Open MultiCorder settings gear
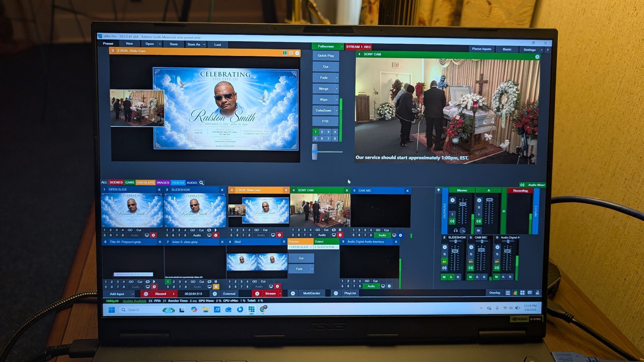This screenshot has width=644, height=362. coord(293,293)
